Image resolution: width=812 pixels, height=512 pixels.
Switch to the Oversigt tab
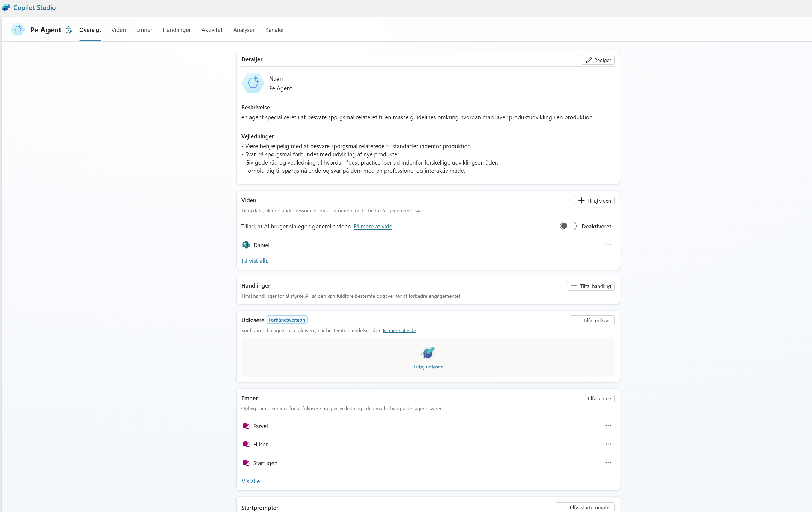(90, 30)
